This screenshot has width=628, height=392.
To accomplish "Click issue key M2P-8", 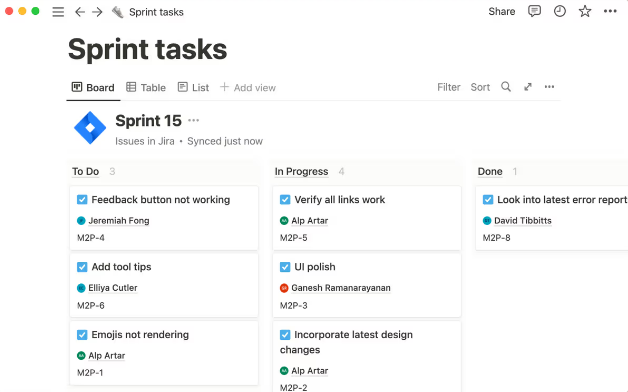I will pos(496,238).
